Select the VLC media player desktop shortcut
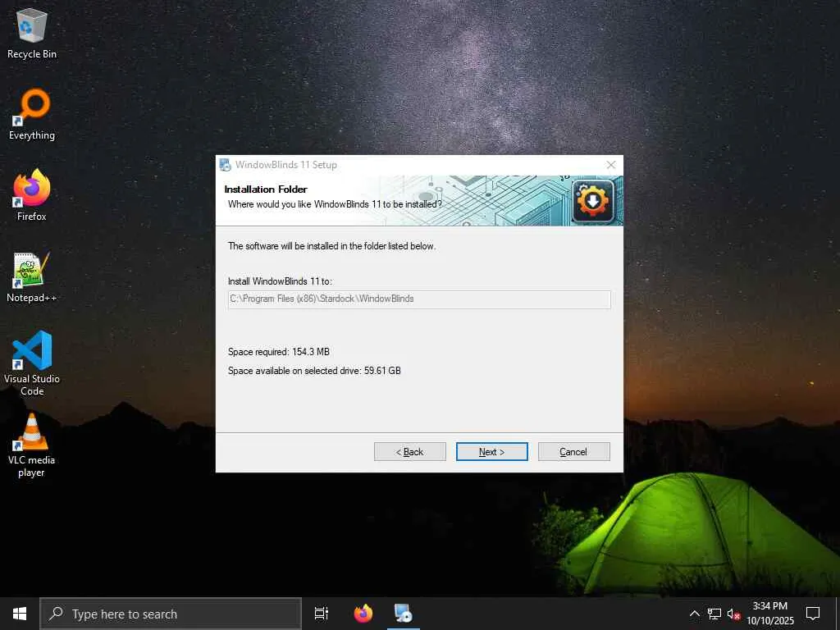Viewport: 840px width, 630px height. tap(32, 445)
